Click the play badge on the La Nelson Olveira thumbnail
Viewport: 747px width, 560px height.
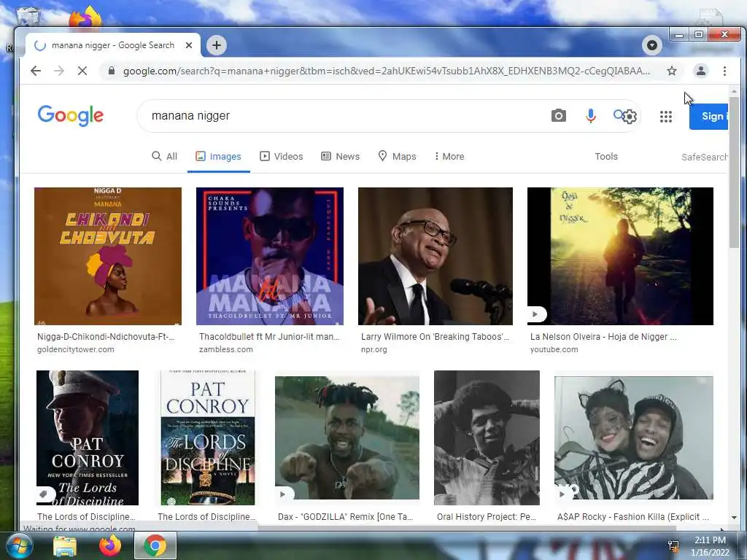click(x=536, y=314)
